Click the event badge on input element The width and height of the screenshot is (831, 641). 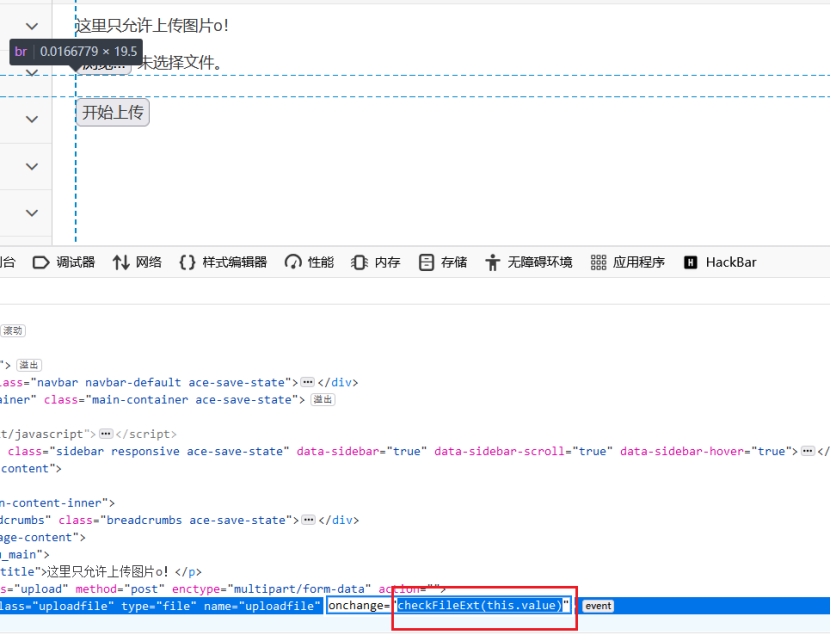tap(598, 606)
